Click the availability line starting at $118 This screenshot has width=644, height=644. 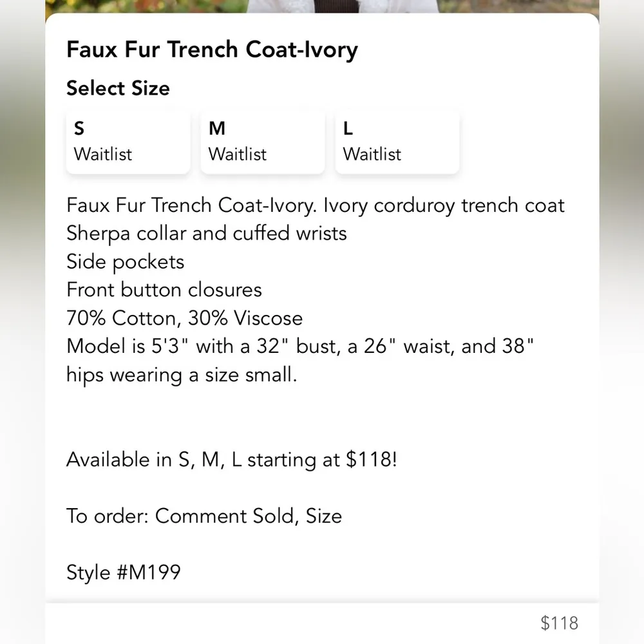(232, 459)
